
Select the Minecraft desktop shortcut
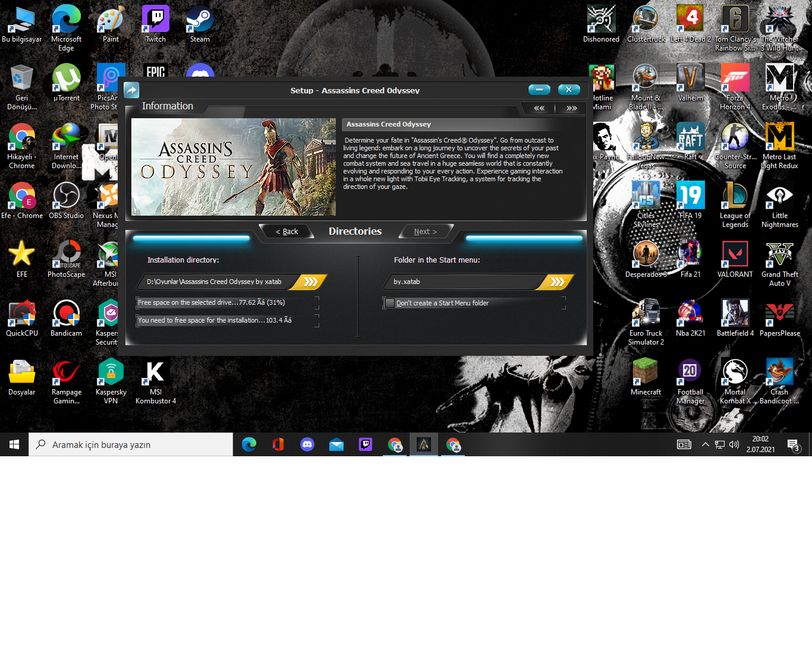[646, 377]
